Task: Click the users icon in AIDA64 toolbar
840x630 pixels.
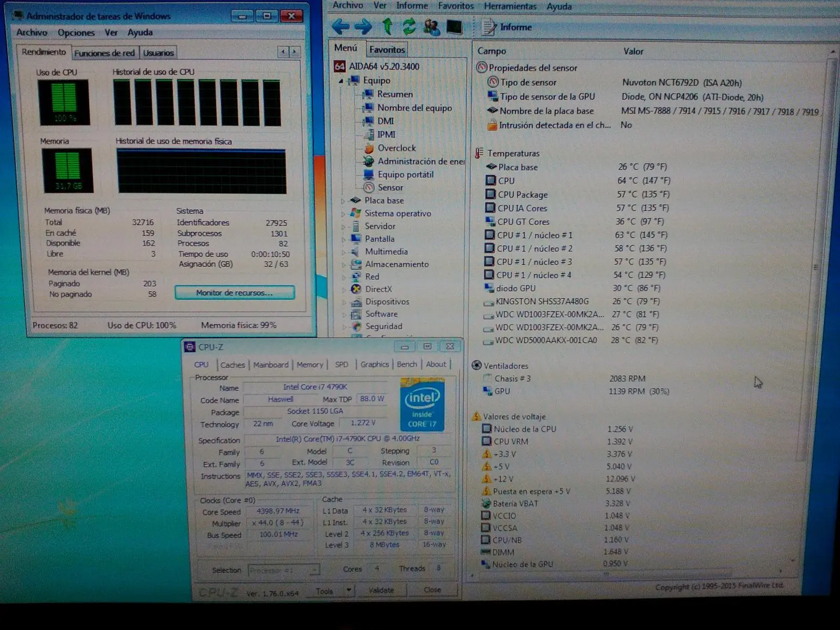Action: pos(432,27)
